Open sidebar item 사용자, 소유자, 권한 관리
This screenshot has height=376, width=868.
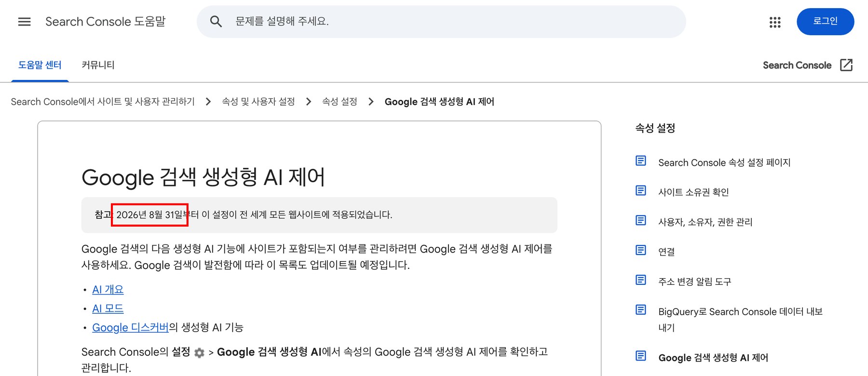[x=705, y=222]
